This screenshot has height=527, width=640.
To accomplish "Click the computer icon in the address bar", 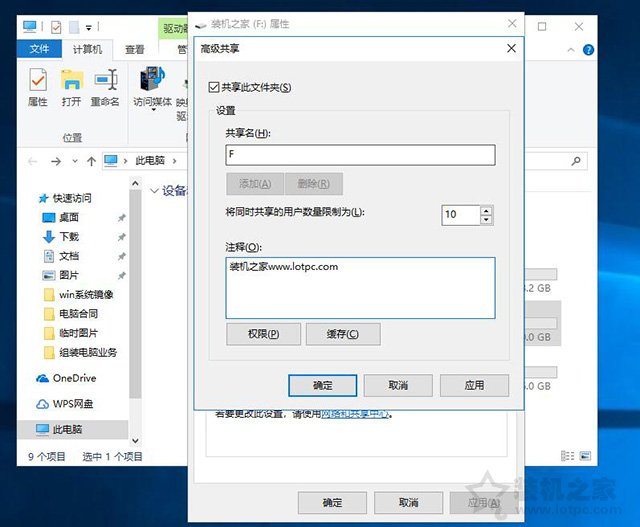I will point(111,160).
